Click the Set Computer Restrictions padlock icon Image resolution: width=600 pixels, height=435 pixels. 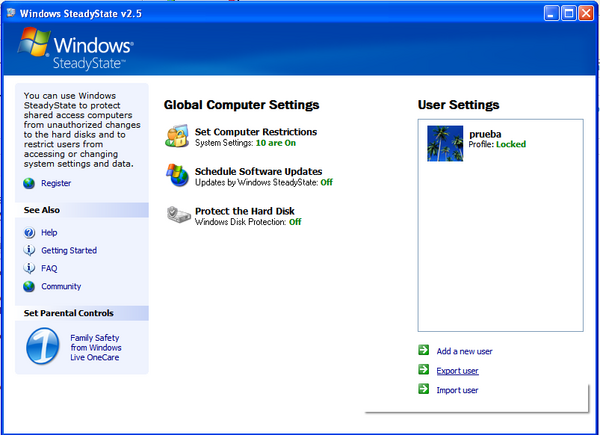tap(177, 136)
